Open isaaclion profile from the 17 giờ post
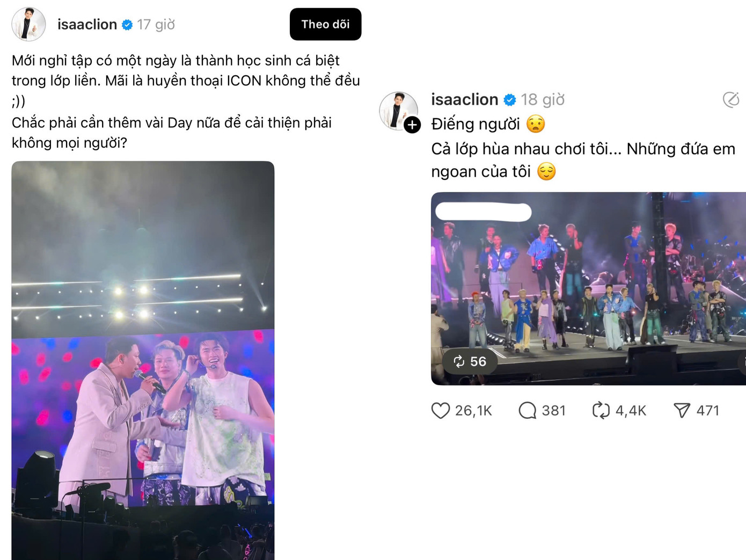Screen dimensions: 746x560 coord(87,25)
